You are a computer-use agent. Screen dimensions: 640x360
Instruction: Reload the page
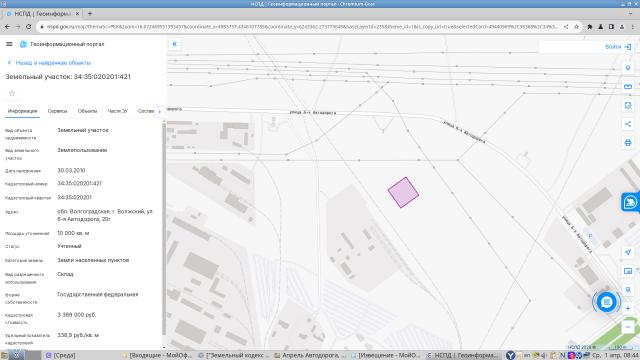29,27
